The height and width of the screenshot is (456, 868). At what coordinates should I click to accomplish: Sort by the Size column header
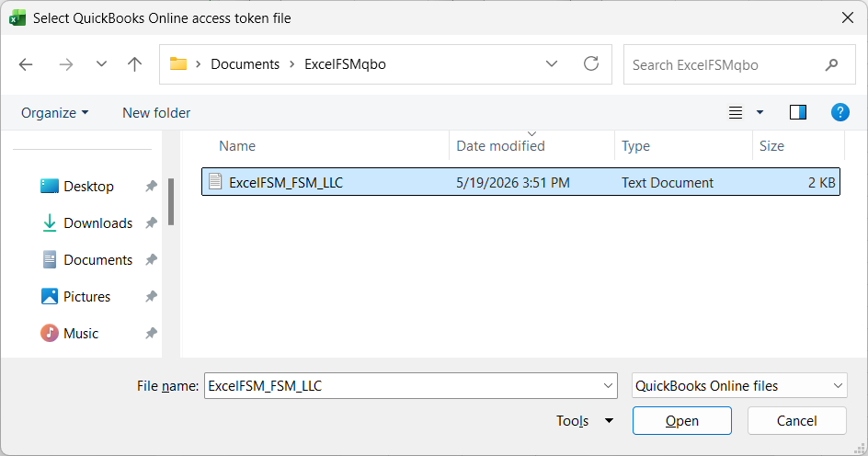tap(771, 146)
